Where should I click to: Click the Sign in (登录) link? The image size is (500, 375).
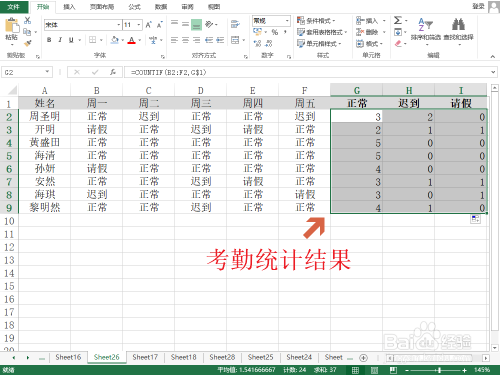(x=478, y=6)
